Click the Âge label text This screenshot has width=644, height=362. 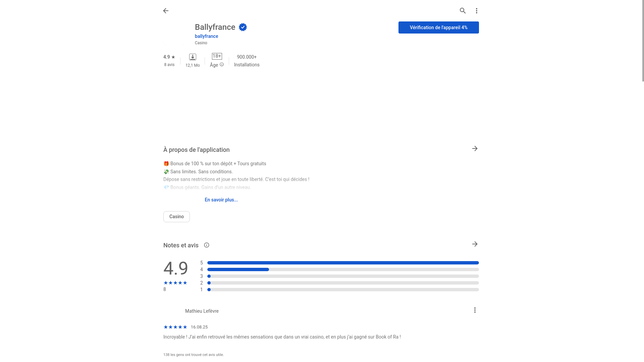[214, 65]
